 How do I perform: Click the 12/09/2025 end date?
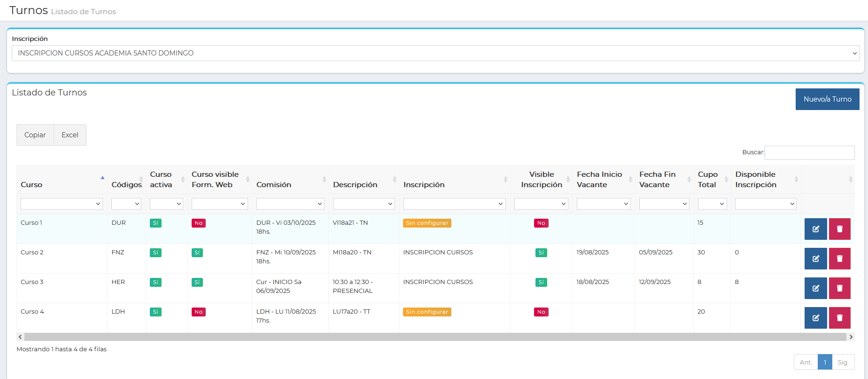655,282
